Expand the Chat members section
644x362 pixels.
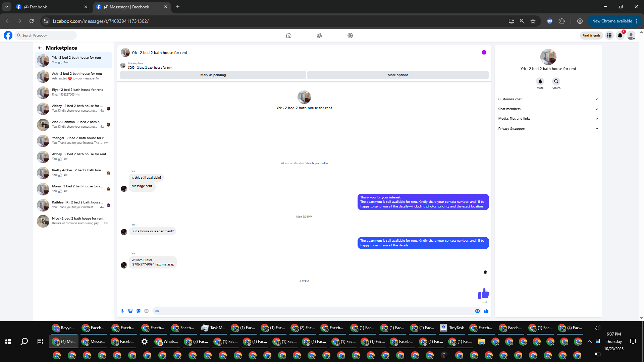[x=548, y=109]
